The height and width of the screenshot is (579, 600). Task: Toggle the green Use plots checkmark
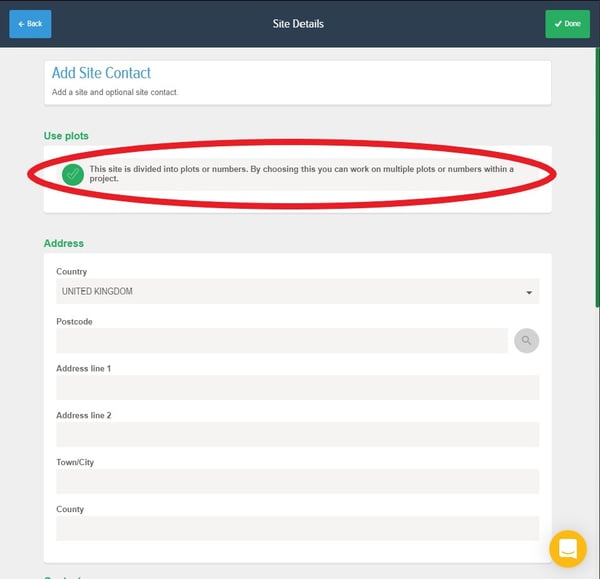73,175
